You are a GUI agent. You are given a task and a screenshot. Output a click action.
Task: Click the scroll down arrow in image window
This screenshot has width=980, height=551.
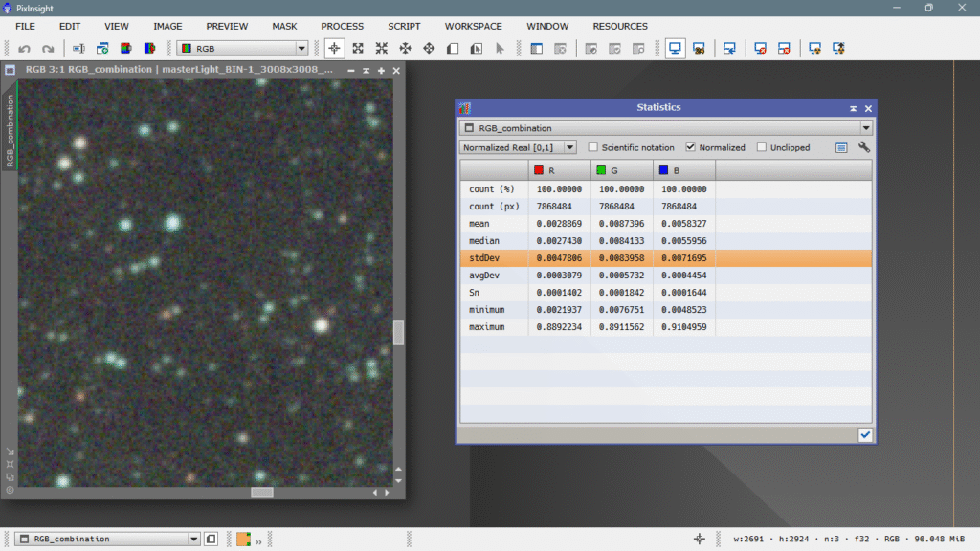pos(398,481)
